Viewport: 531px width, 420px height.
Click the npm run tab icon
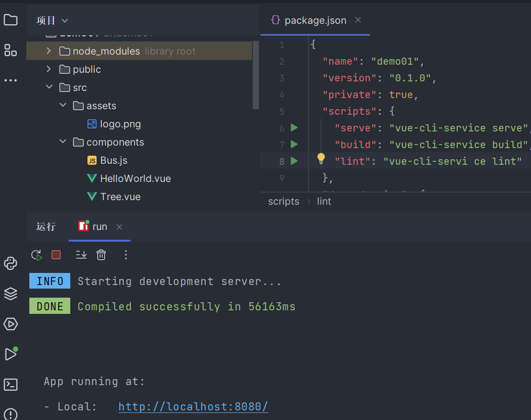[x=83, y=226]
